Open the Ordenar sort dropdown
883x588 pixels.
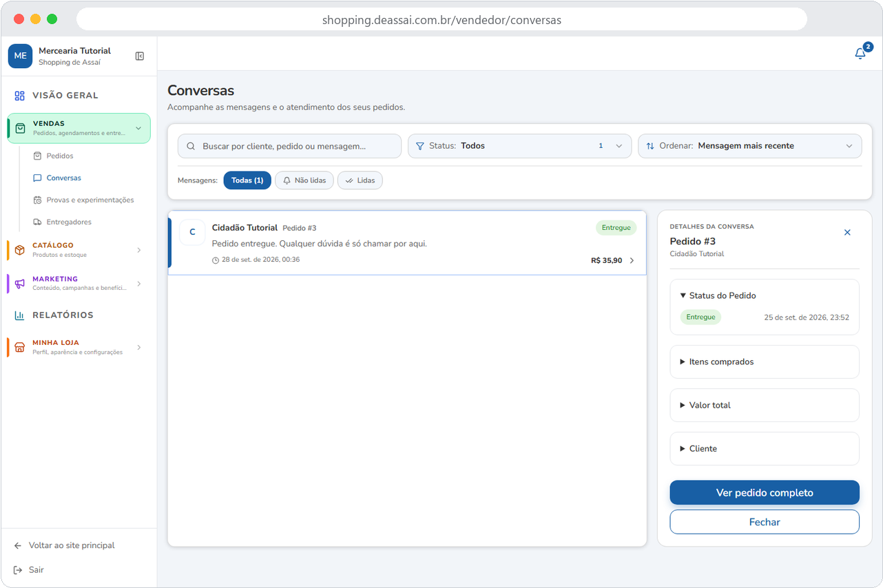(749, 146)
